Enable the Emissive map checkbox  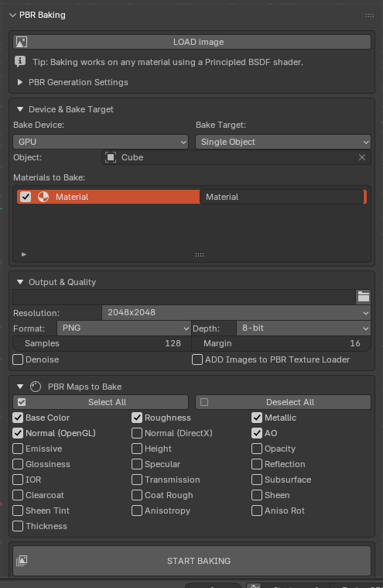(x=18, y=449)
